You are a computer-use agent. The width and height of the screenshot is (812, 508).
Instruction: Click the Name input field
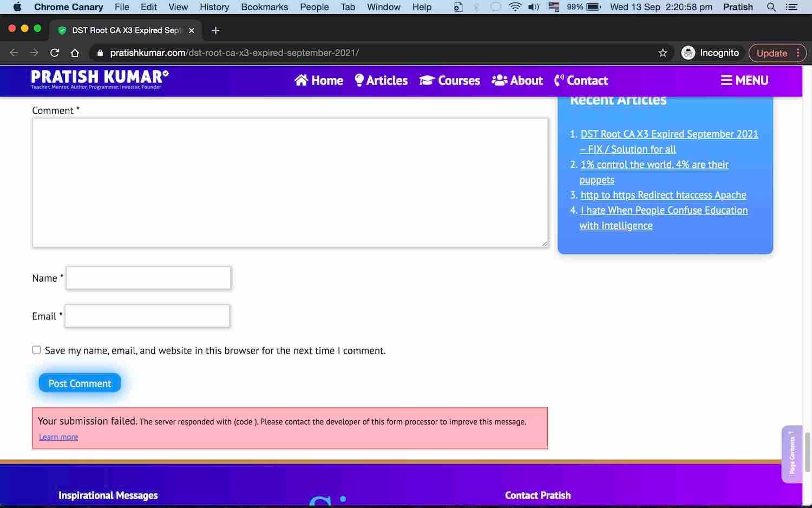[148, 277]
